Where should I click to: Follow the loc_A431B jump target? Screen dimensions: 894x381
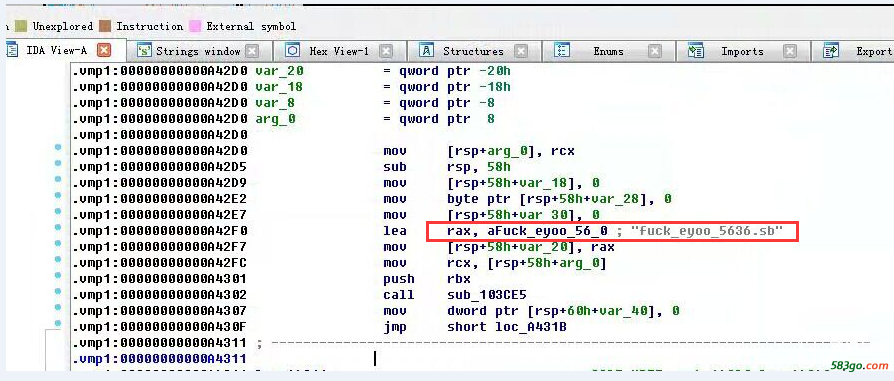[x=528, y=327]
